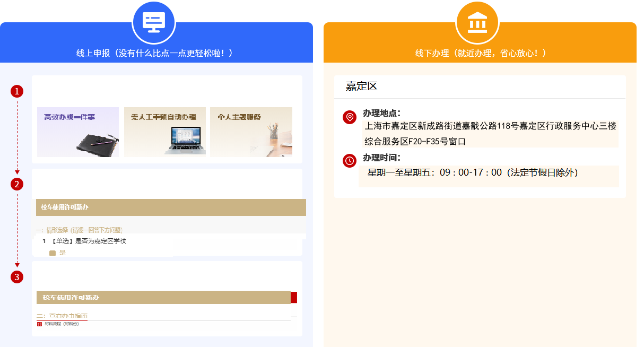Expand the 一：情形选择 section heading

[80, 230]
